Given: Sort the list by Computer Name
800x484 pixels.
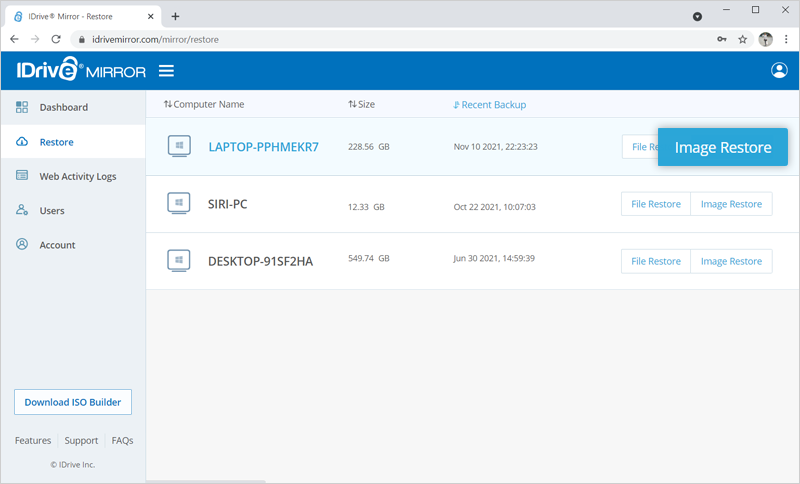Looking at the screenshot, I should (204, 105).
